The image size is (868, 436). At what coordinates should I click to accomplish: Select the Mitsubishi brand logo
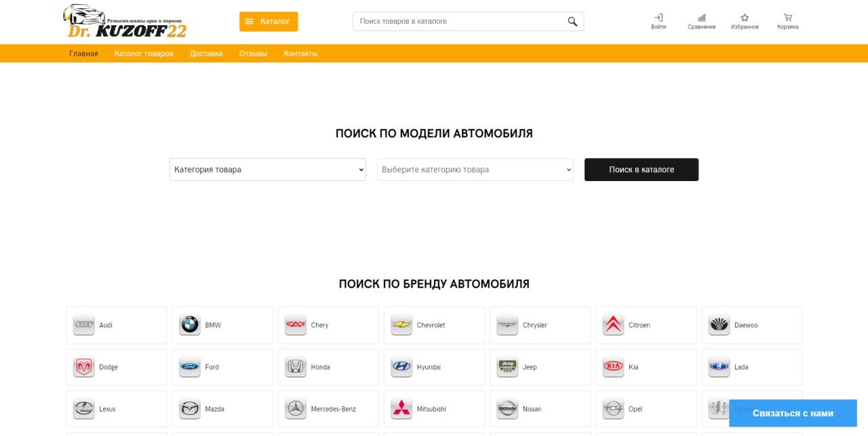(x=401, y=409)
